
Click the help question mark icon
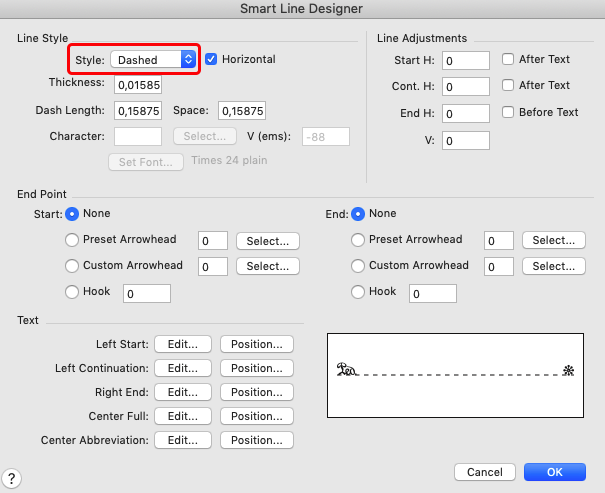[x=16, y=478]
